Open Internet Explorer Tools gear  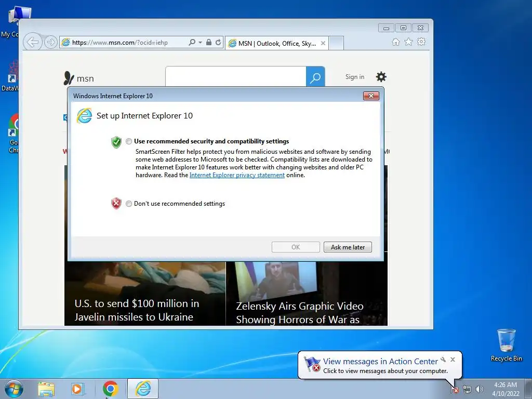421,42
